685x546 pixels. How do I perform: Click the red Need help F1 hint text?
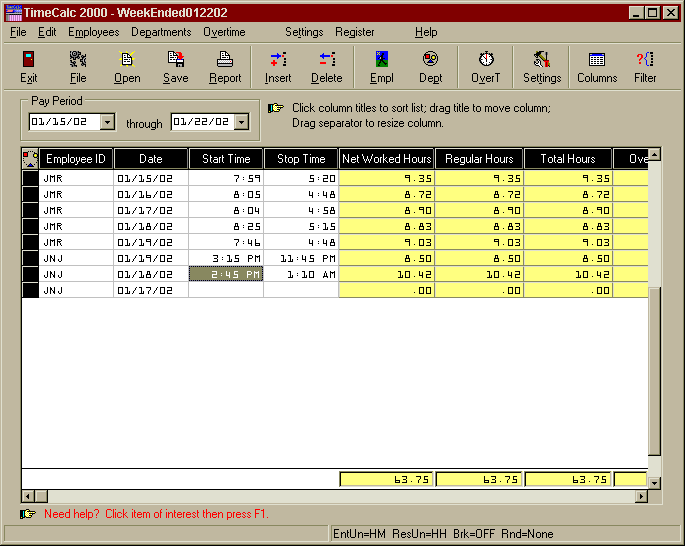[156, 514]
